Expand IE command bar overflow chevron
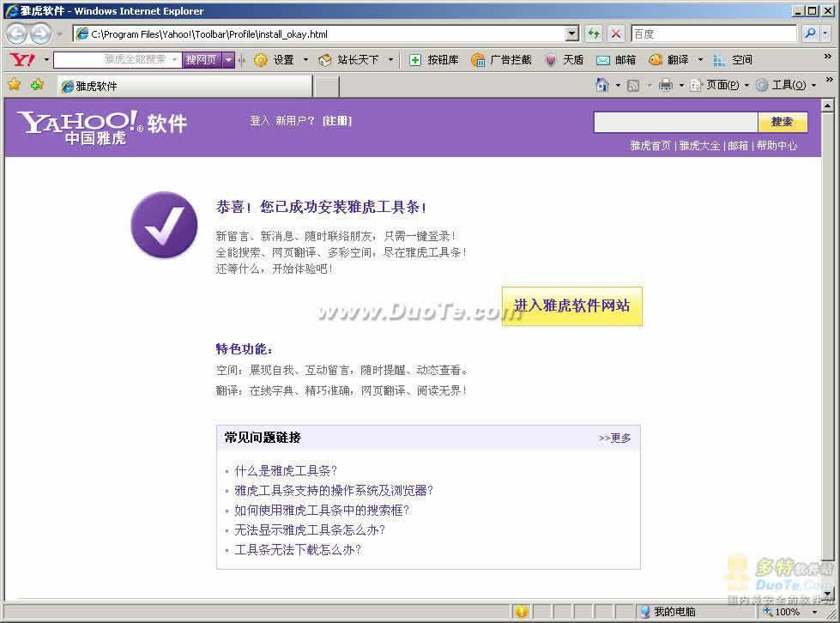The width and height of the screenshot is (840, 623). (830, 80)
